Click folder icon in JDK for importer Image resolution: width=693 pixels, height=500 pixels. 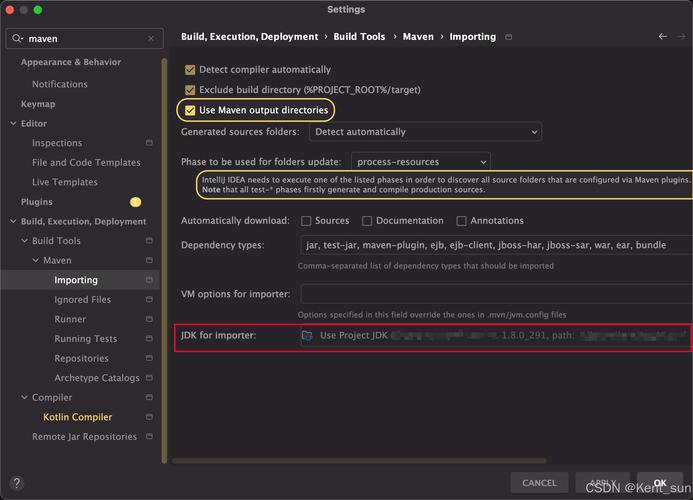coord(308,336)
